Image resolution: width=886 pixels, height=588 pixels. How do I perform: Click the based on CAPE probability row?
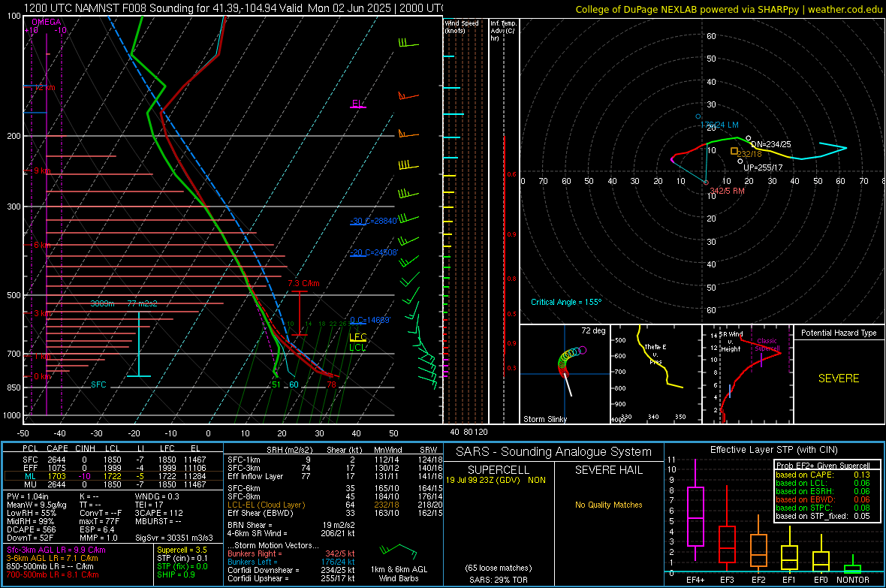[x=823, y=475]
